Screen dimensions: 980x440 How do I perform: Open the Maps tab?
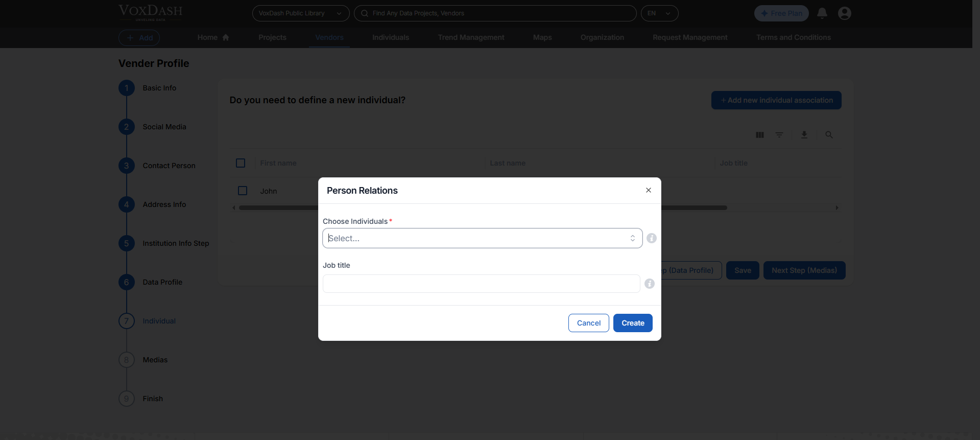coord(542,37)
